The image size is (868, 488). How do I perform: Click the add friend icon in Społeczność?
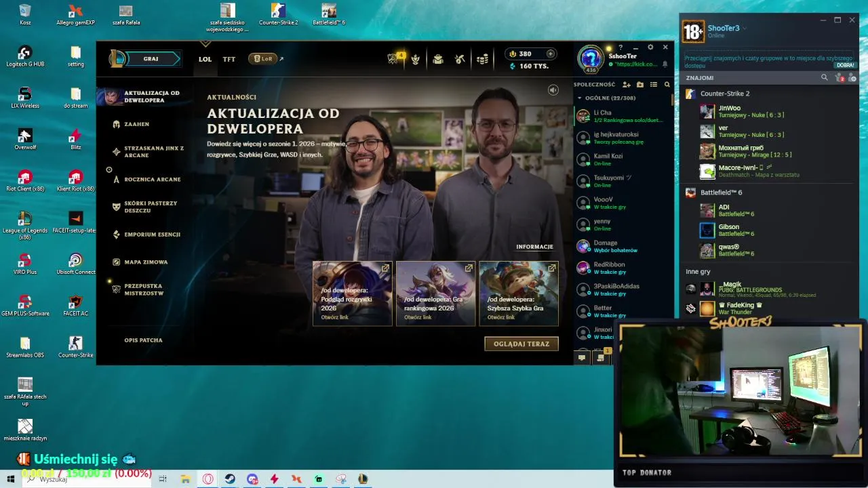click(627, 85)
